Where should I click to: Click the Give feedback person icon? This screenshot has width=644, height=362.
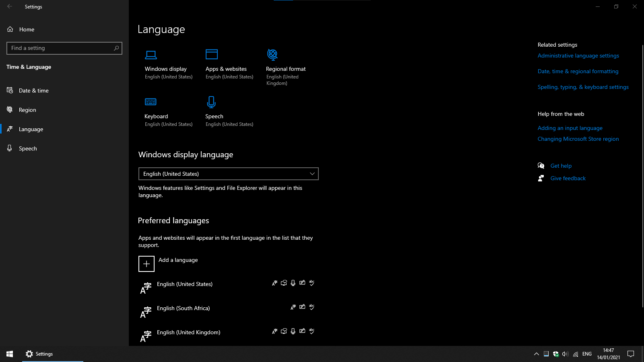[x=541, y=178]
